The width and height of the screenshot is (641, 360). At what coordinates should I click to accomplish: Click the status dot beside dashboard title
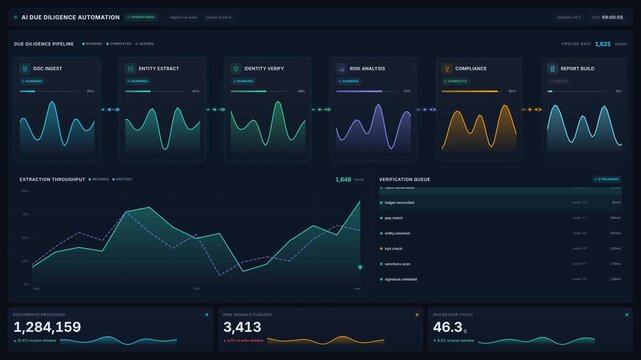(x=16, y=18)
